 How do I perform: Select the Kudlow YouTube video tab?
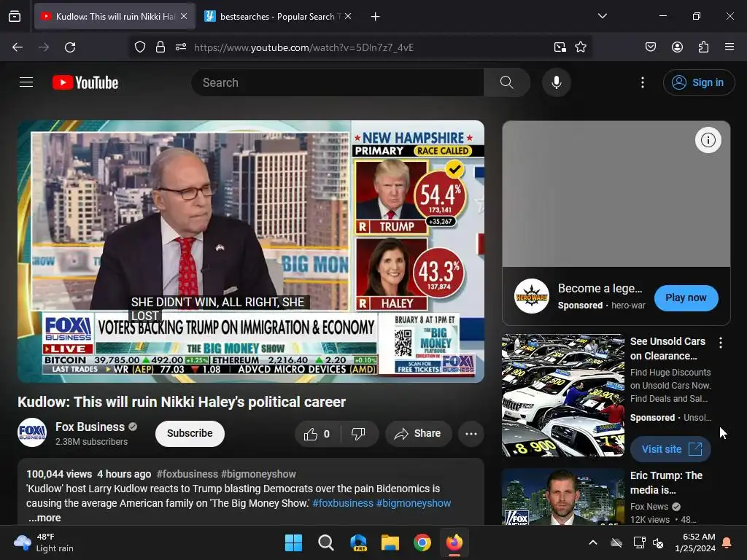(115, 16)
